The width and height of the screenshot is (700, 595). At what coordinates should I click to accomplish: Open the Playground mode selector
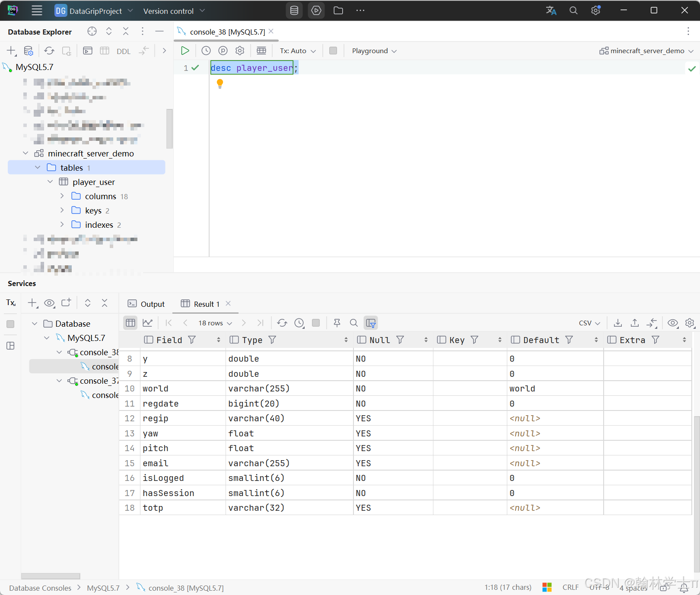[x=374, y=51]
